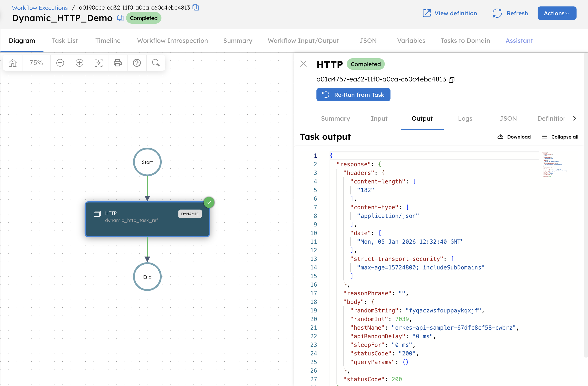Open the diagram help
The height and width of the screenshot is (386, 588).
(137, 63)
